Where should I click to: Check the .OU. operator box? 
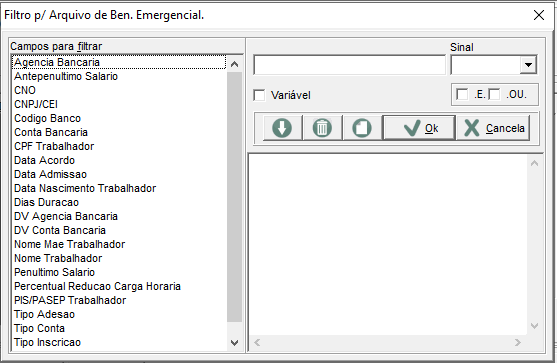[x=494, y=94]
